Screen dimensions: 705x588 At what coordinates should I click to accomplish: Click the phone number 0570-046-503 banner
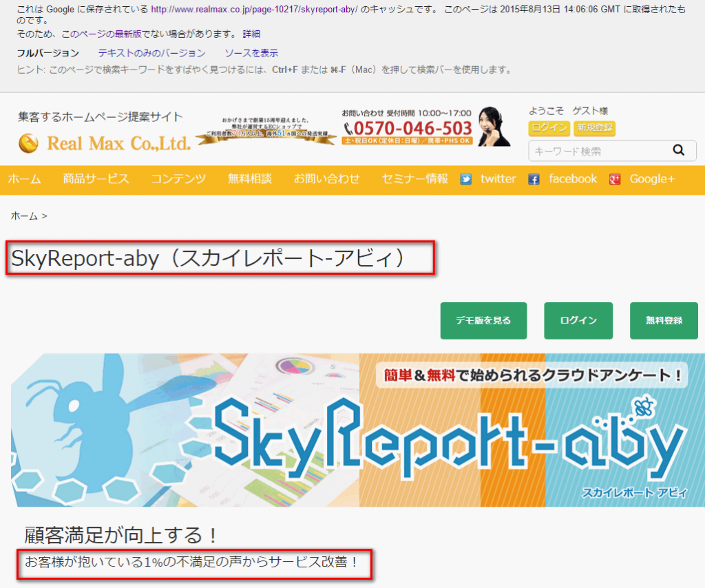(x=408, y=128)
